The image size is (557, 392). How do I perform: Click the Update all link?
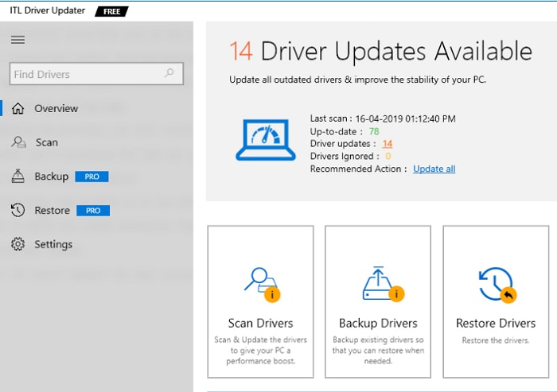click(x=434, y=169)
